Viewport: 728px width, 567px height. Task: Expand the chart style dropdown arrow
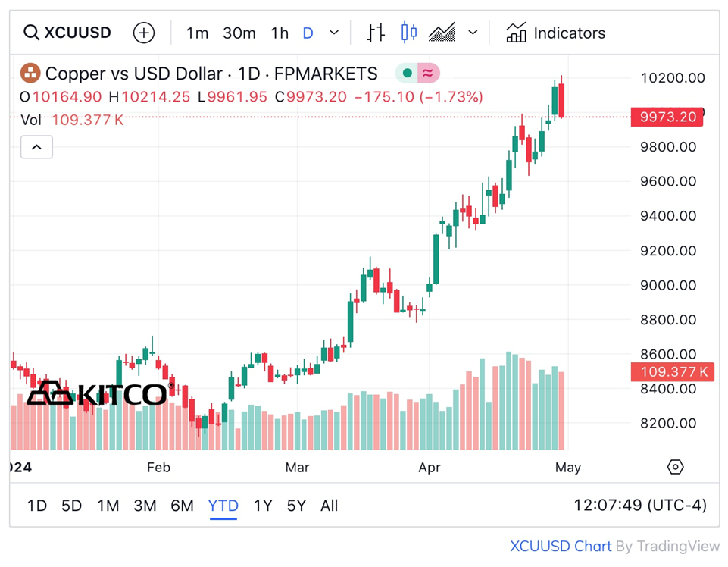473,33
